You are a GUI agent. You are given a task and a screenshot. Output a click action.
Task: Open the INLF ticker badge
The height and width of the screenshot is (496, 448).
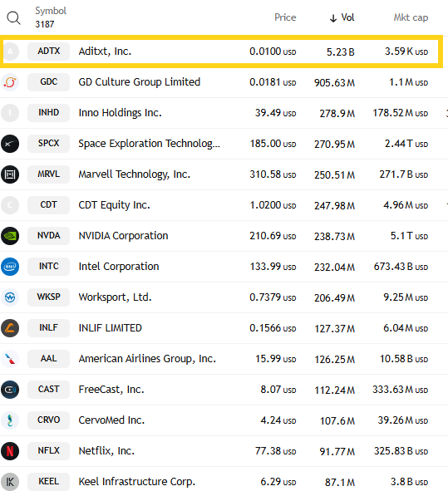48,328
